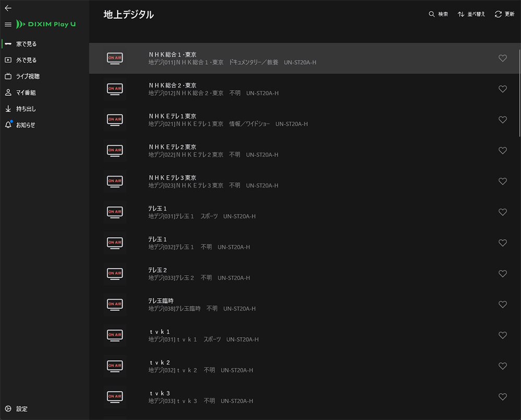Click the back arrow icon
The height and width of the screenshot is (420, 521).
click(8, 8)
